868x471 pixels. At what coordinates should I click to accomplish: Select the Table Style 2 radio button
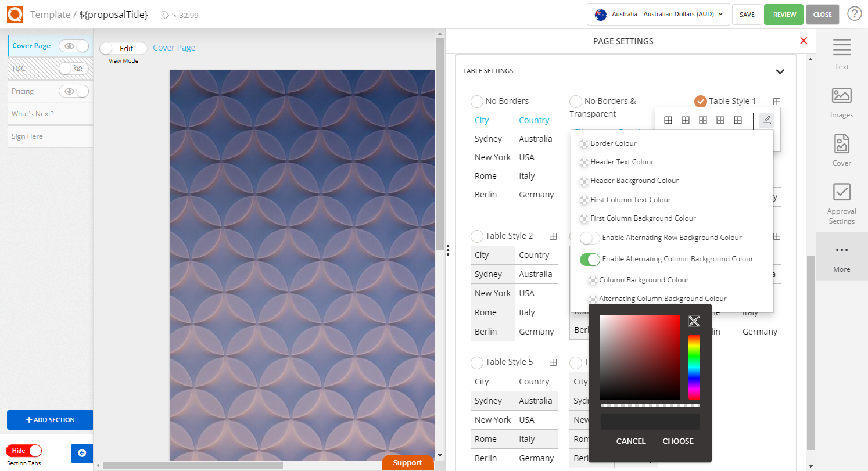477,236
